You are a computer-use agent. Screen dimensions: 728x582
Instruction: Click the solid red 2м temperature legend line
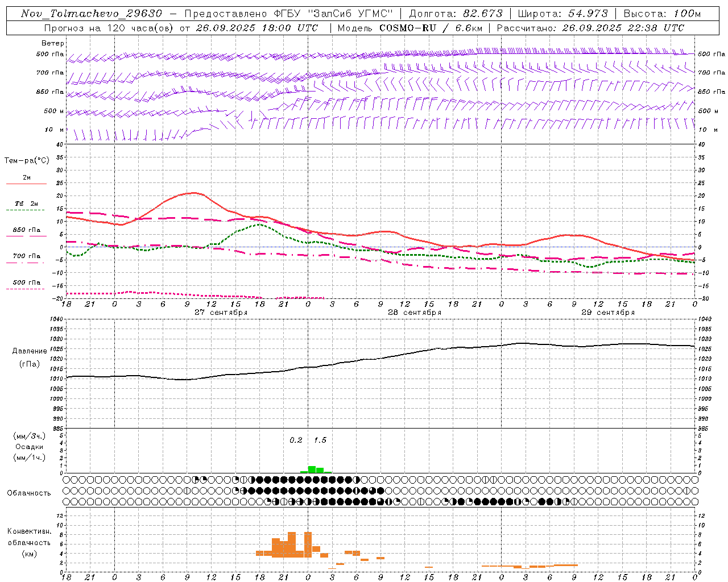click(26, 184)
